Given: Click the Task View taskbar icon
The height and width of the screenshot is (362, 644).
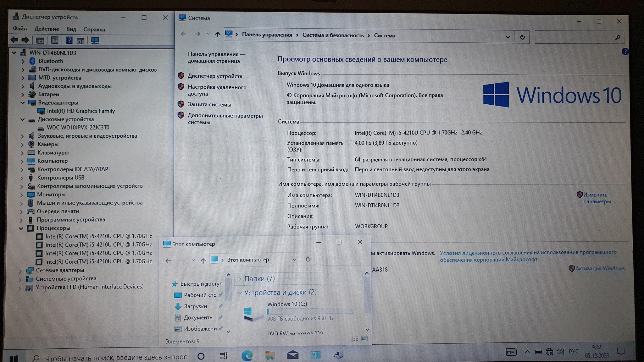Looking at the screenshot, I should point(223,356).
